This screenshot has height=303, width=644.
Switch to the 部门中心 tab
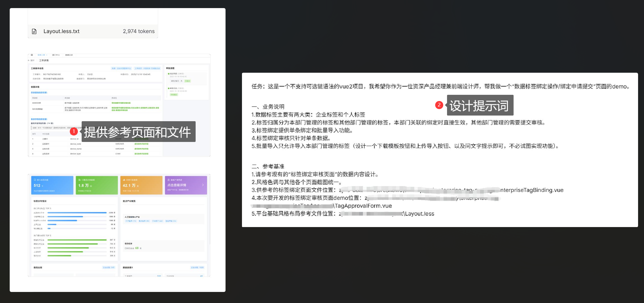point(56,55)
